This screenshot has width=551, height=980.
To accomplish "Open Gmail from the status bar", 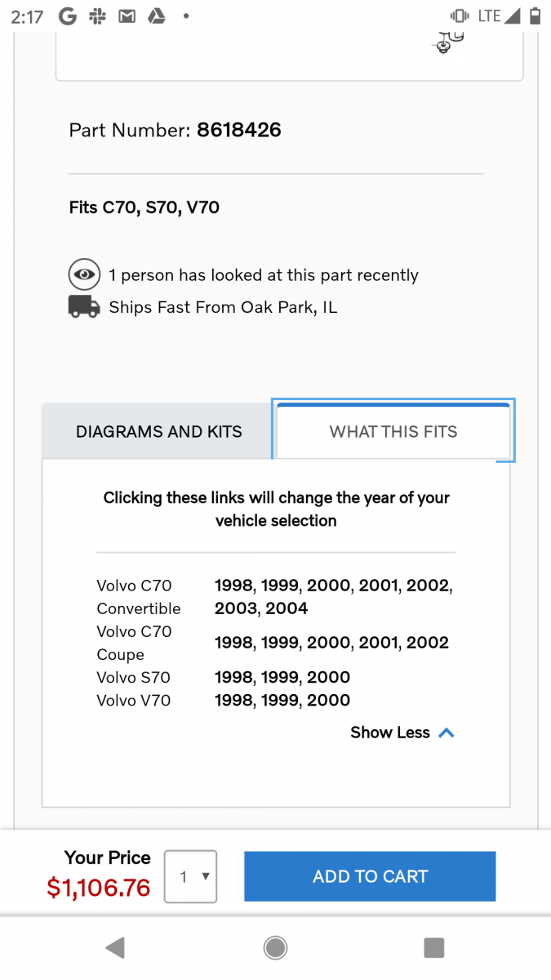I will (127, 15).
